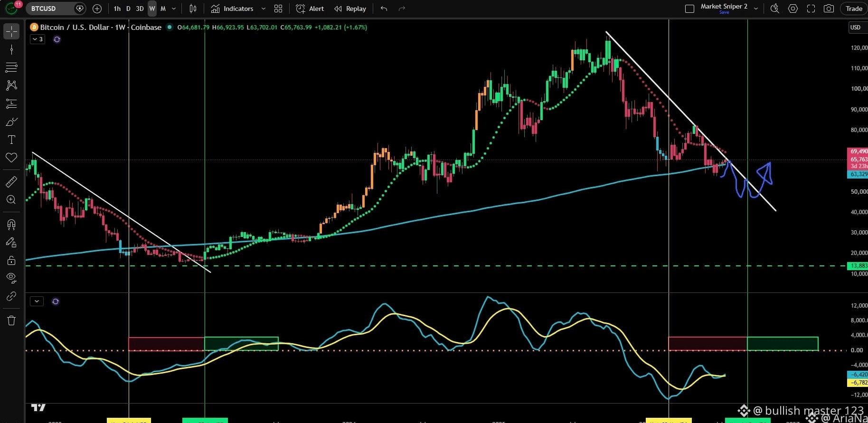
Task: Expand the Indicators favorites dropdown arrow
Action: coord(264,9)
